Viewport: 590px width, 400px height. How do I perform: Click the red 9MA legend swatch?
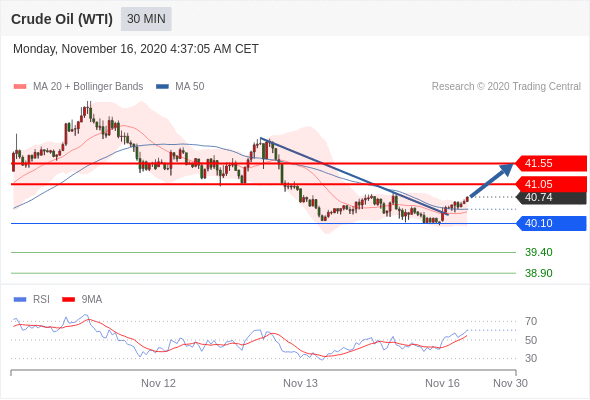68,300
